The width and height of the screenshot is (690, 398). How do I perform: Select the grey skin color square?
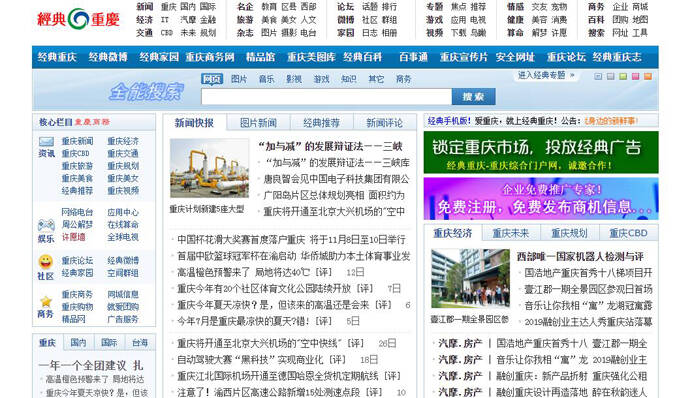point(610,77)
